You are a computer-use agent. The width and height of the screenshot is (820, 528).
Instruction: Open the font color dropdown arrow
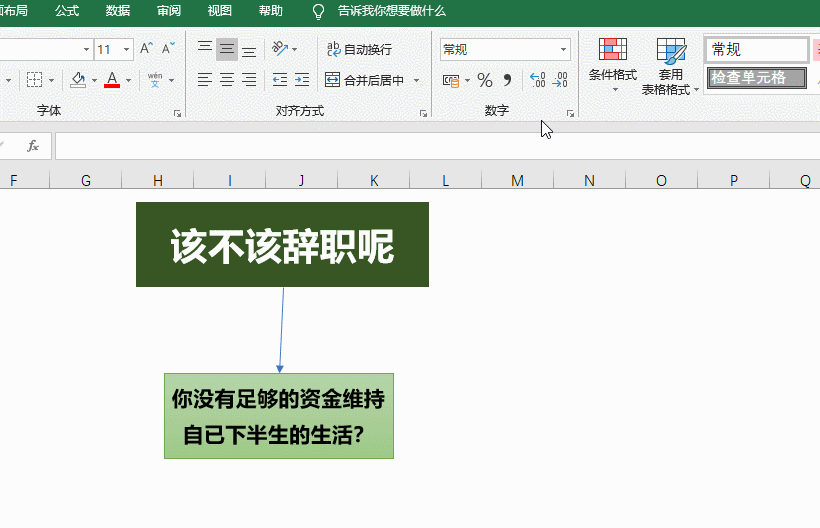click(129, 81)
